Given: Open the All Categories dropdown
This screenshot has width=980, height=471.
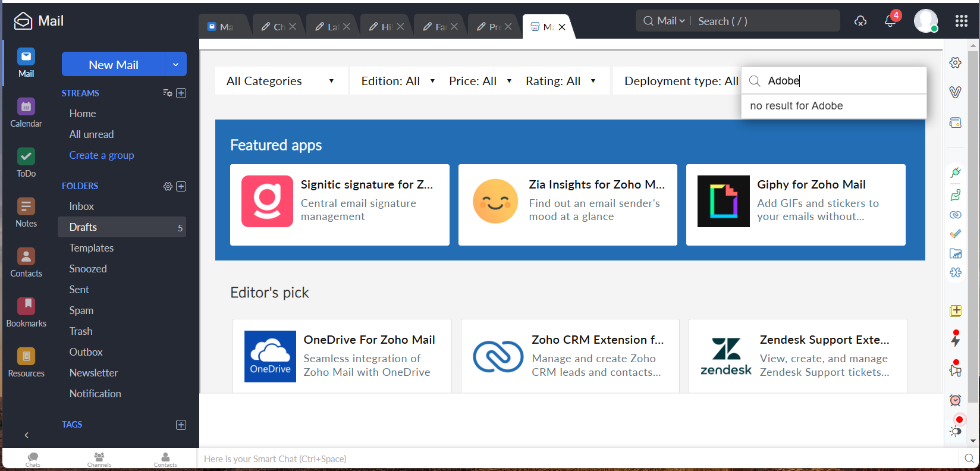Looking at the screenshot, I should point(281,81).
